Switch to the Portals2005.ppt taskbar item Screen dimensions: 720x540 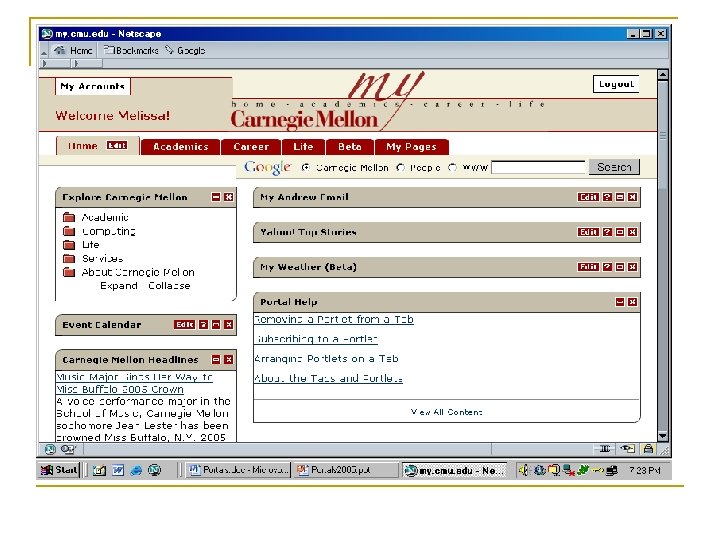click(x=345, y=470)
